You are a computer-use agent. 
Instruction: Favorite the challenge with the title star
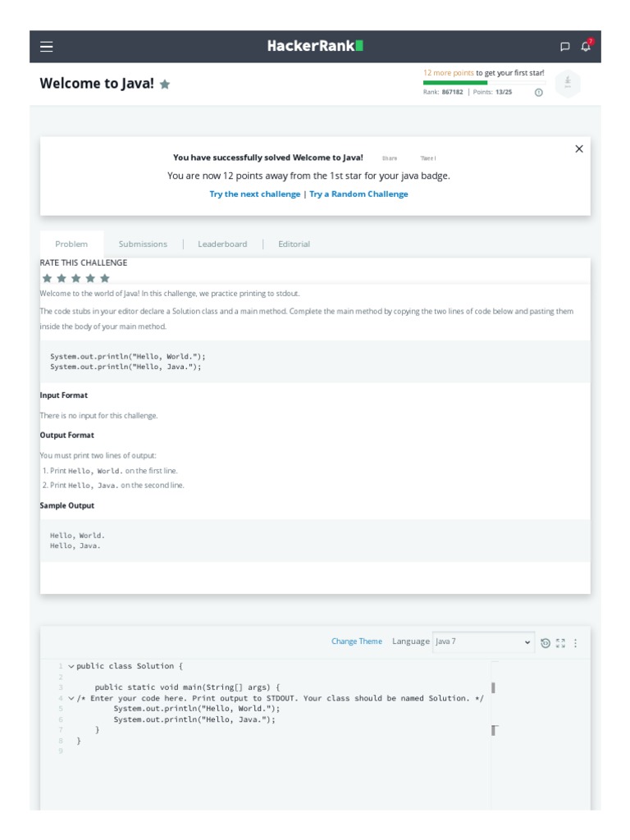[x=165, y=84]
